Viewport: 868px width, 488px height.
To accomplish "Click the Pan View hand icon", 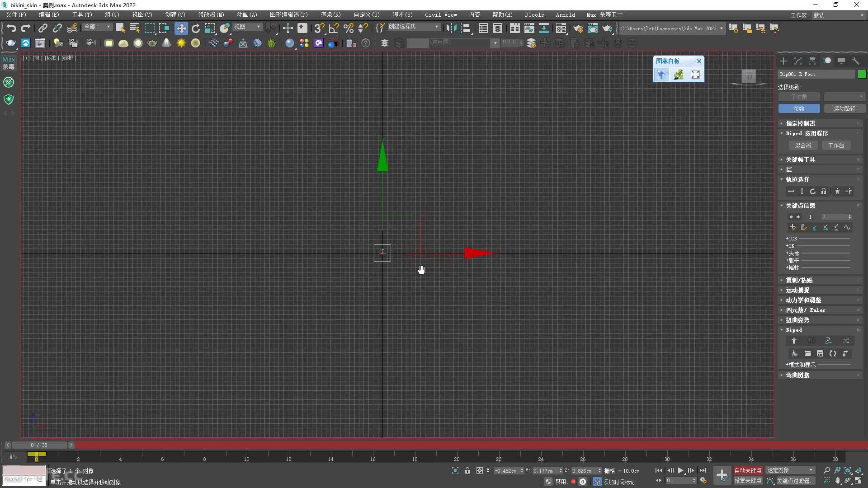I will click(838, 481).
